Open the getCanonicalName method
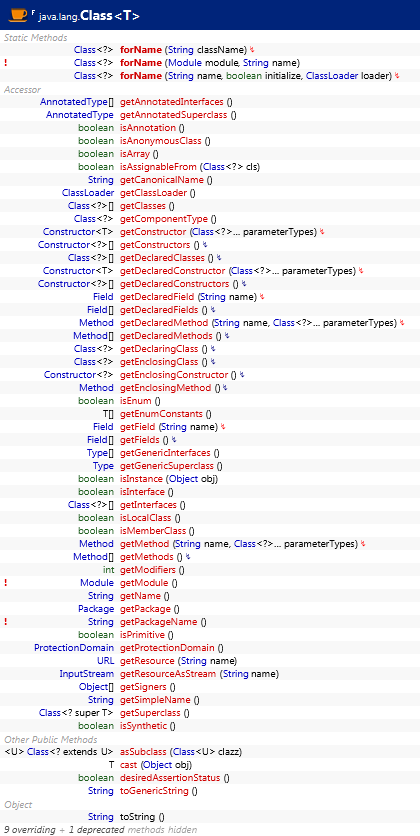This screenshot has height=836, width=420. (161, 180)
